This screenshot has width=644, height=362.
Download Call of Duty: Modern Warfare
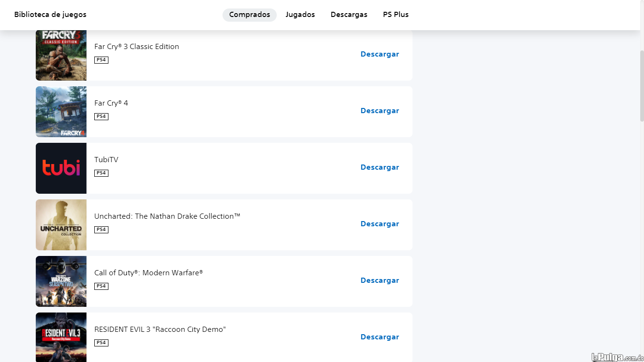click(x=380, y=280)
